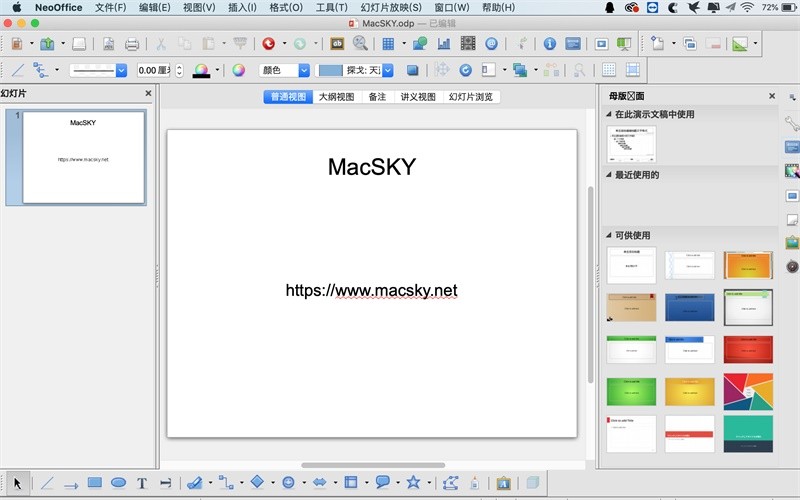Select the 普通视图 tab

288,97
